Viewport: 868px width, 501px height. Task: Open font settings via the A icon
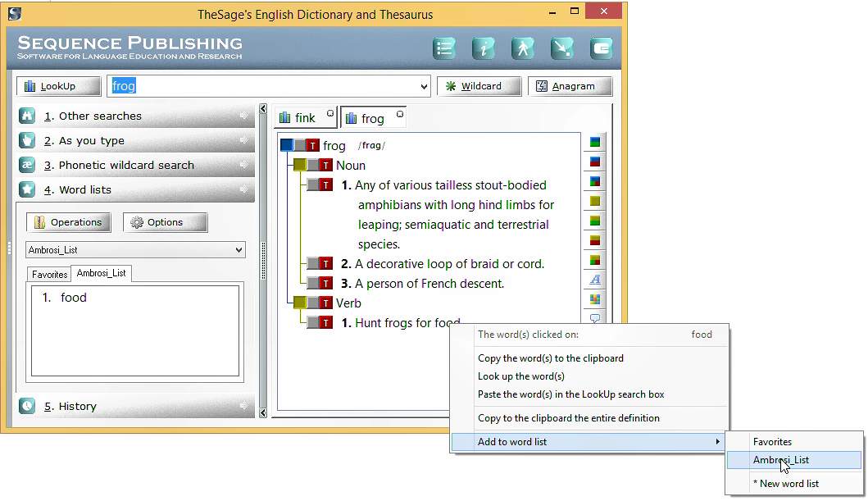click(x=595, y=280)
